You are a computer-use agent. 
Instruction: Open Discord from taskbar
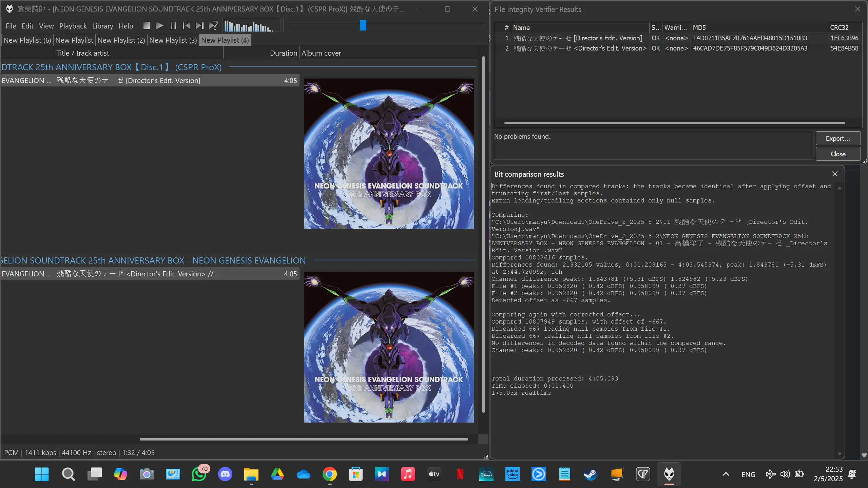point(225,474)
